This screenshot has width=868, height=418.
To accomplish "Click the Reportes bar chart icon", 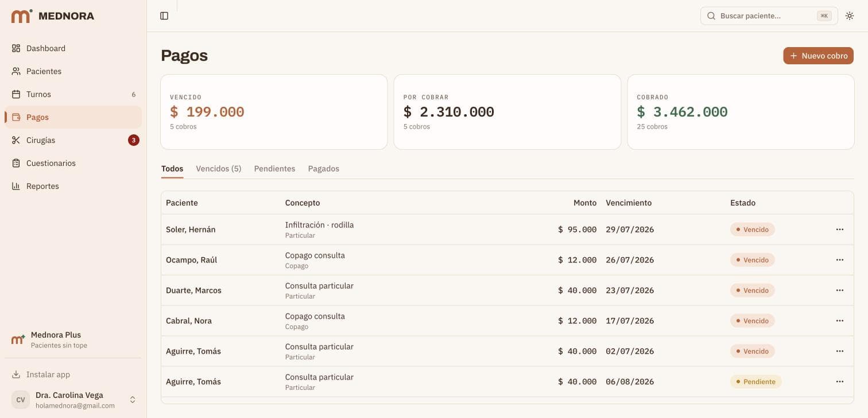I will click(16, 186).
